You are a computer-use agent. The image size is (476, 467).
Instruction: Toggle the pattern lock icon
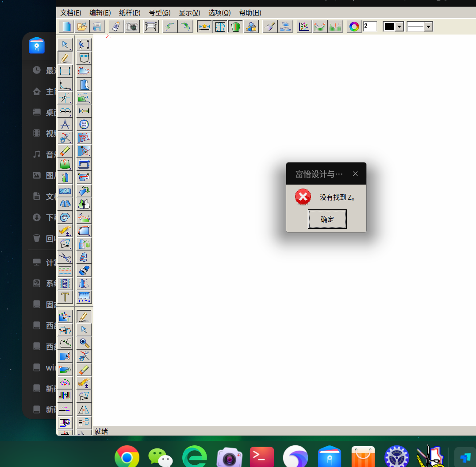(251, 27)
